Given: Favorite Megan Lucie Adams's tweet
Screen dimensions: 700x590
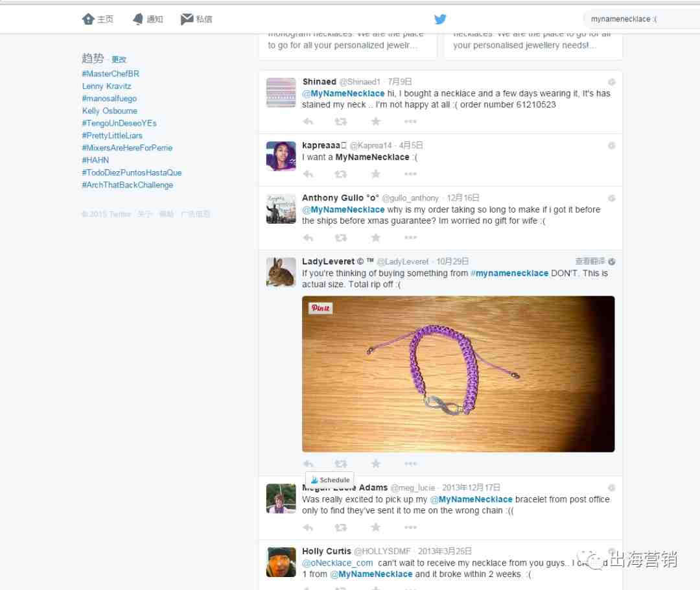Looking at the screenshot, I should (376, 528).
